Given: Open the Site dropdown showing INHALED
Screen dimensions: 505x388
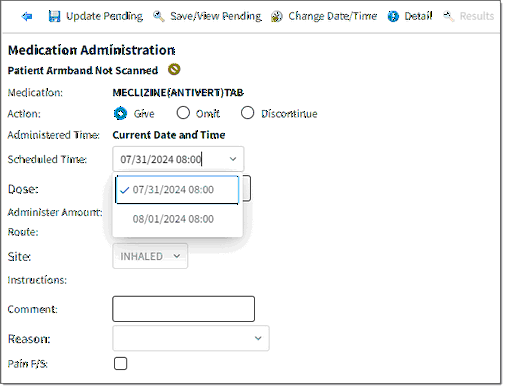Looking at the screenshot, I should pyautogui.click(x=150, y=256).
